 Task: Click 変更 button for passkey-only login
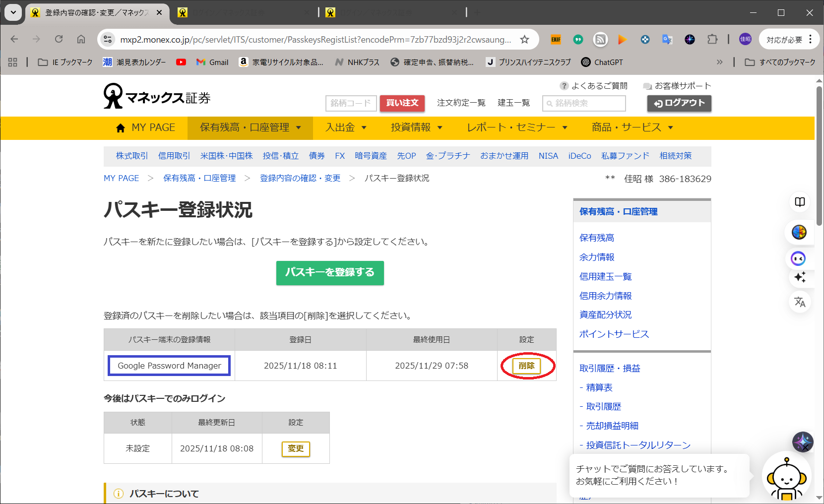296,448
